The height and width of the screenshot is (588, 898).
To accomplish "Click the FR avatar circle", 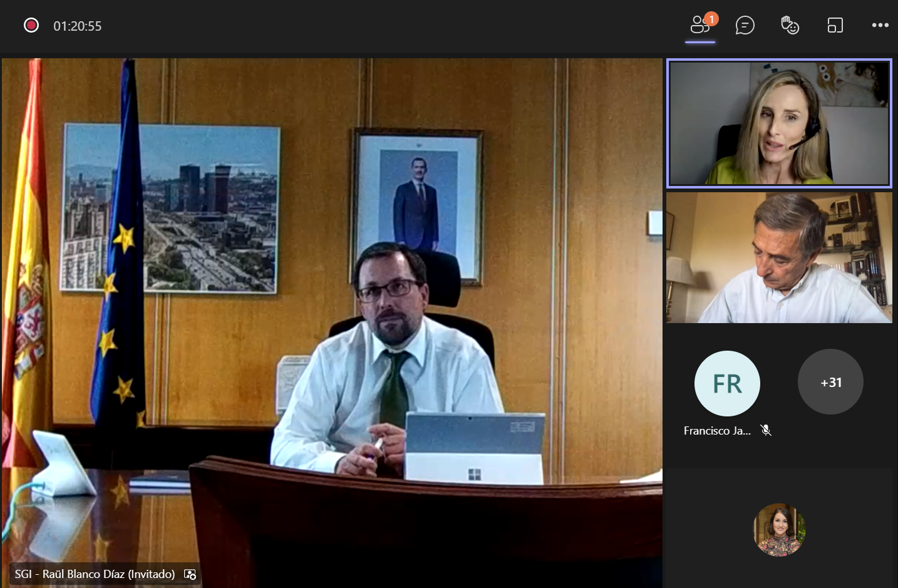I will tap(727, 383).
